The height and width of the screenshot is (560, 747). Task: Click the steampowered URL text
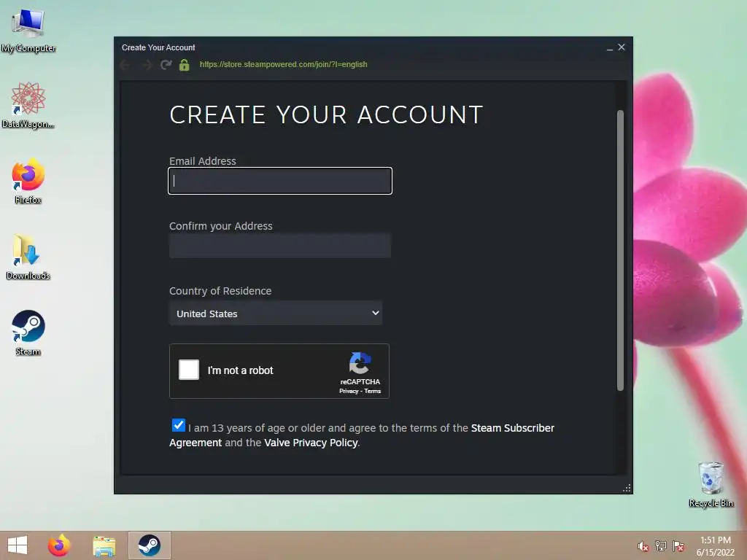(284, 65)
